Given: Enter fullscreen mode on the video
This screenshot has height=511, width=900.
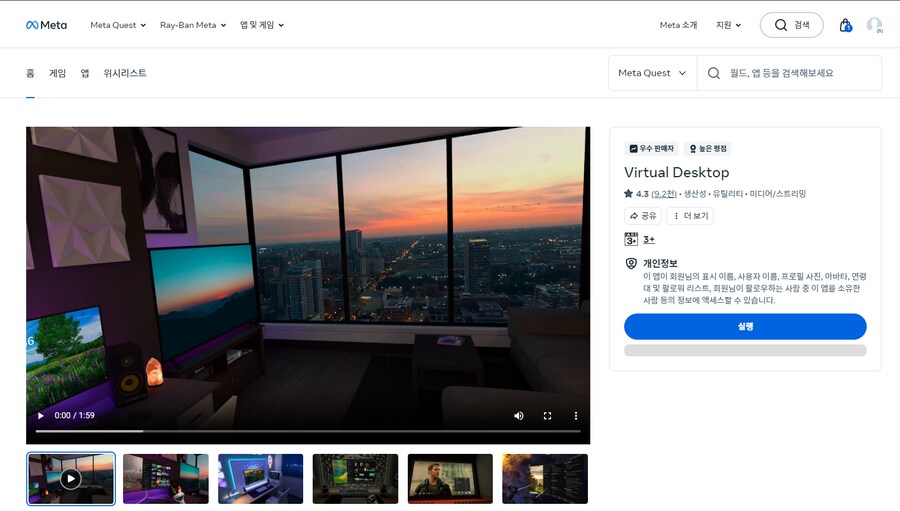Looking at the screenshot, I should point(547,415).
